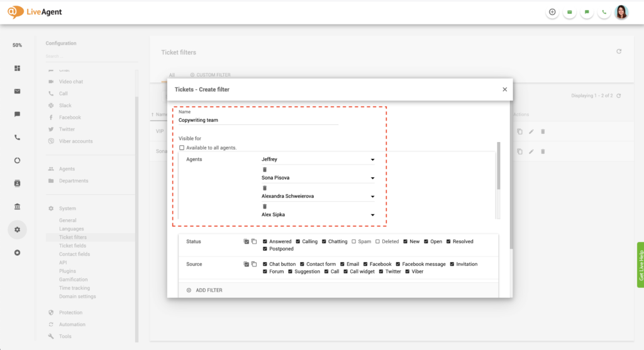Select Ticket fields in configuration menu
This screenshot has width=644, height=350.
click(72, 246)
